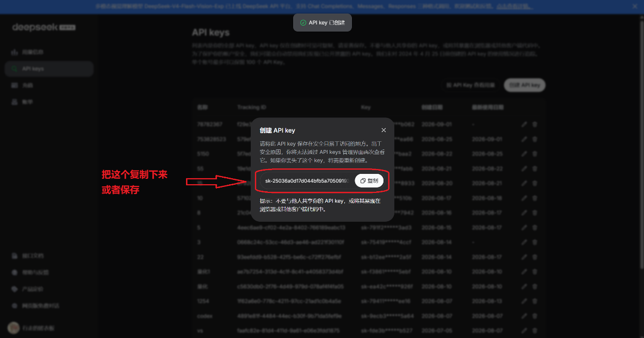Delete the key named 5150
The width and height of the screenshot is (644, 338).
[x=535, y=154]
